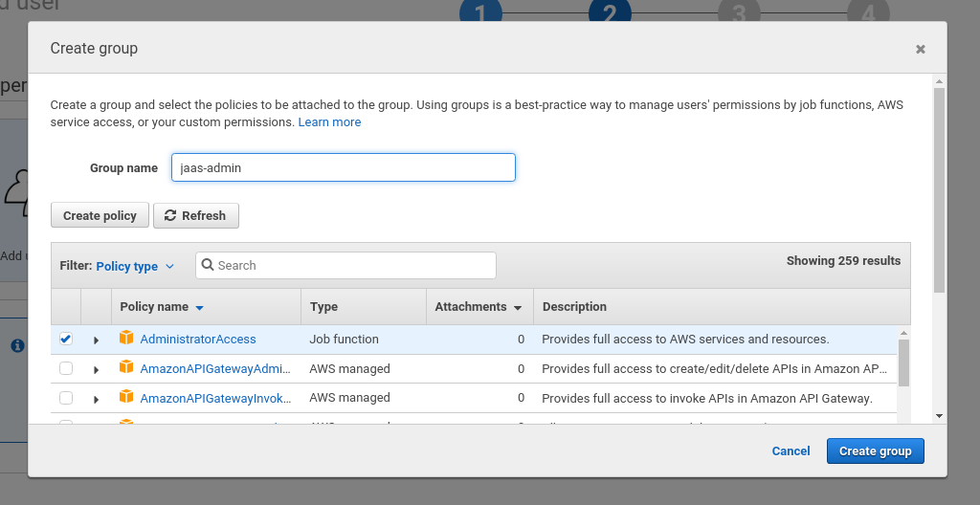Click 'Provides full access to AWS services' description
This screenshot has width=980, height=505.
(x=685, y=340)
